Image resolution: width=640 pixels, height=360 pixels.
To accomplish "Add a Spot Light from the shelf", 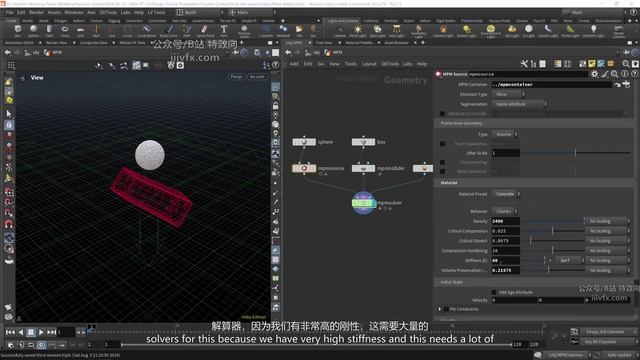I will point(378,31).
